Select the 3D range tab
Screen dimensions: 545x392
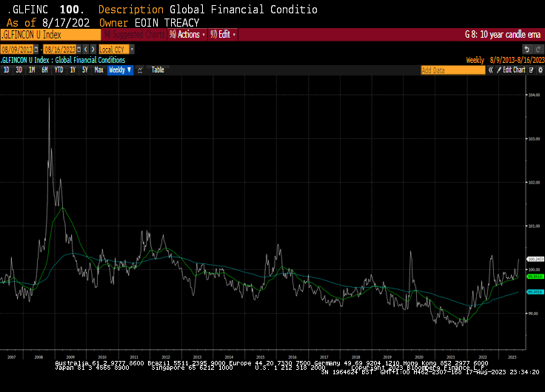point(19,70)
